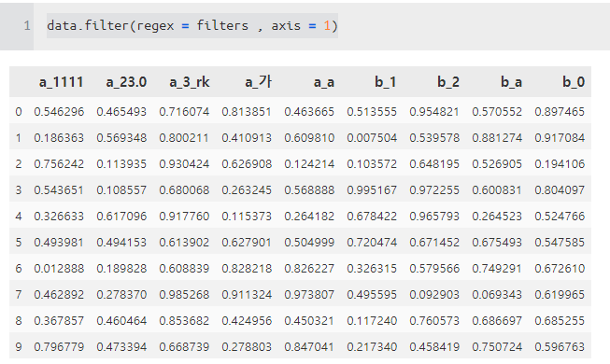Click the line number 1 in the gutter
The image size is (610, 364).
27,26
